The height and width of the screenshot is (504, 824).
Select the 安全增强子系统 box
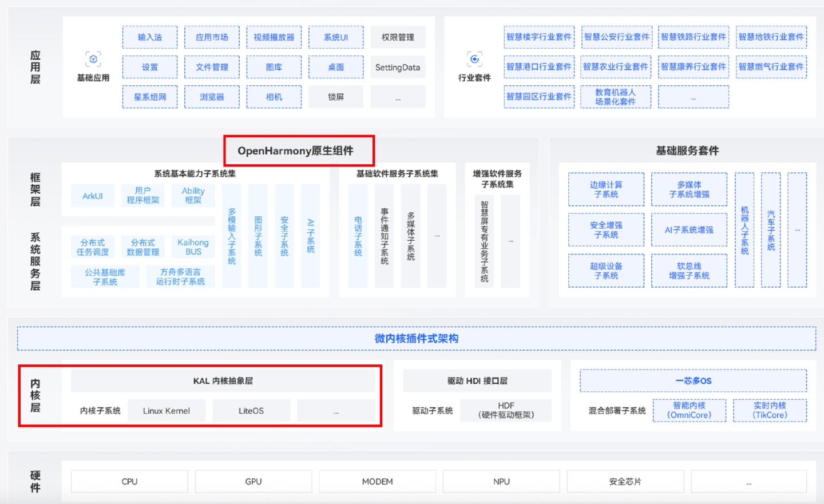[606, 230]
